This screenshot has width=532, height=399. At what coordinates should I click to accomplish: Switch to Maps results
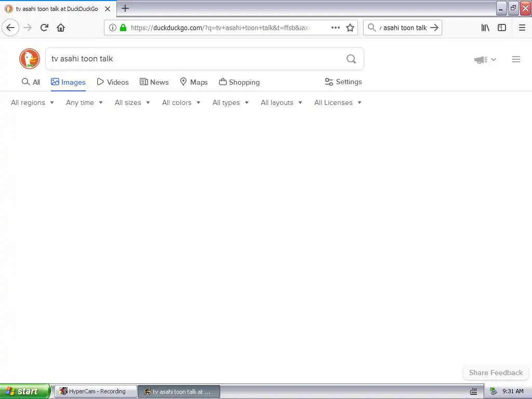(x=194, y=82)
